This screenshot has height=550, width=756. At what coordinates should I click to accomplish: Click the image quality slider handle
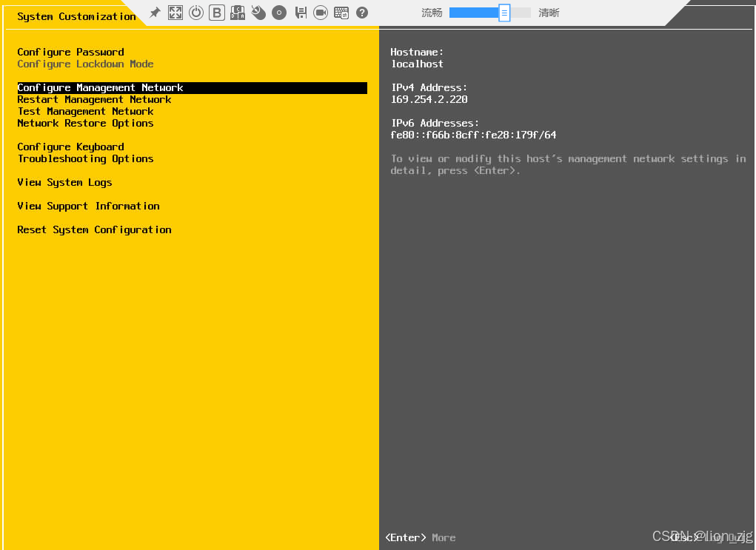(504, 13)
